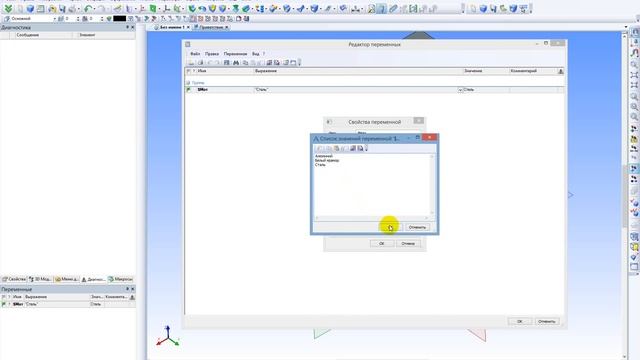Select Сталь in the value list
640x360 pixels.
click(x=320, y=164)
